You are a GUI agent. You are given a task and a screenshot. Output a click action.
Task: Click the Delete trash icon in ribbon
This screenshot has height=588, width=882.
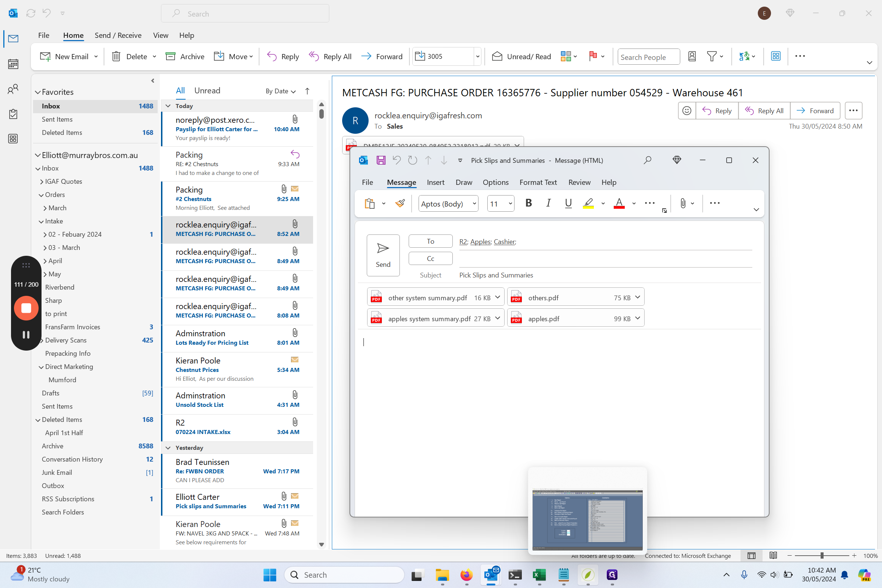click(116, 56)
